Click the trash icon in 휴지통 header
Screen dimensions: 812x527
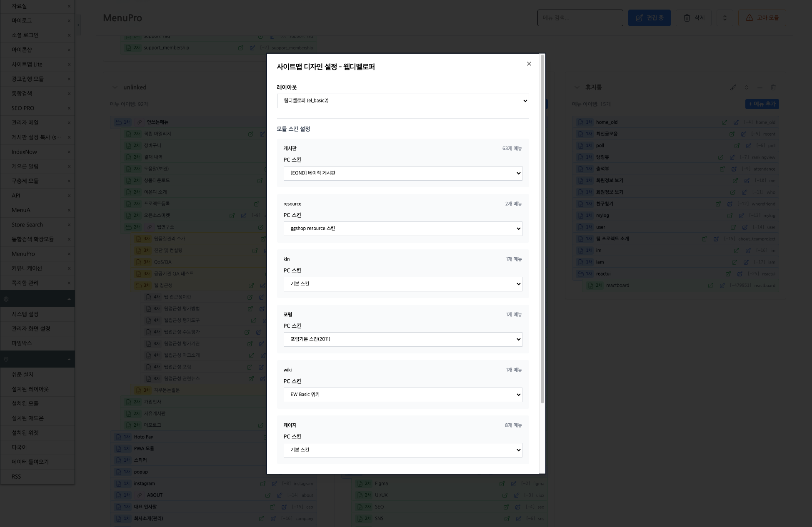773,87
